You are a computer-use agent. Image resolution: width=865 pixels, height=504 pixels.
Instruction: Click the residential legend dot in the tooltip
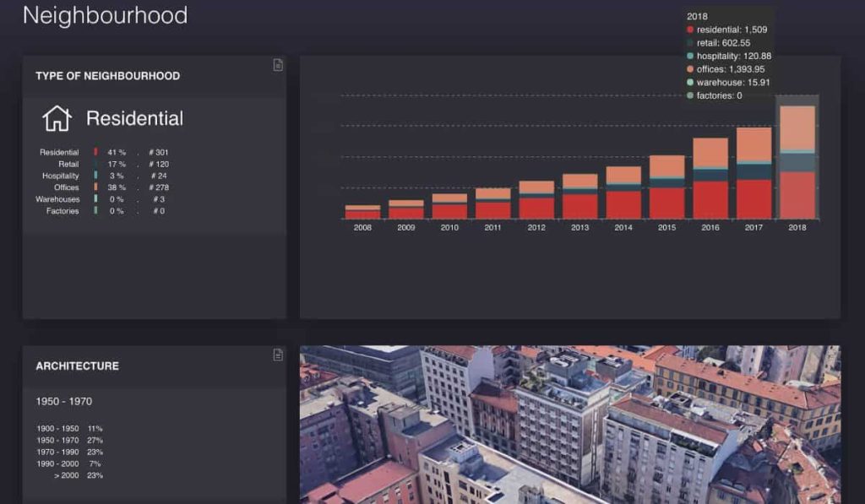(x=691, y=28)
